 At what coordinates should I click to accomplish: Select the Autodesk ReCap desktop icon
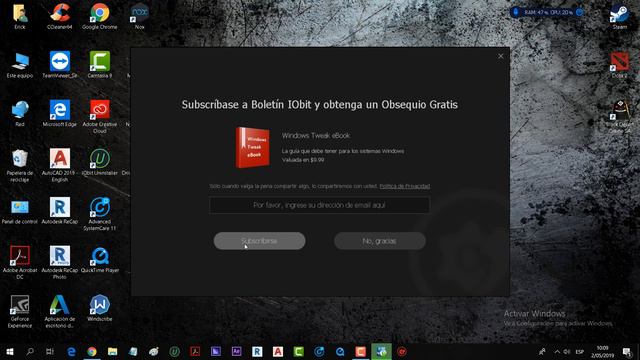click(x=60, y=211)
